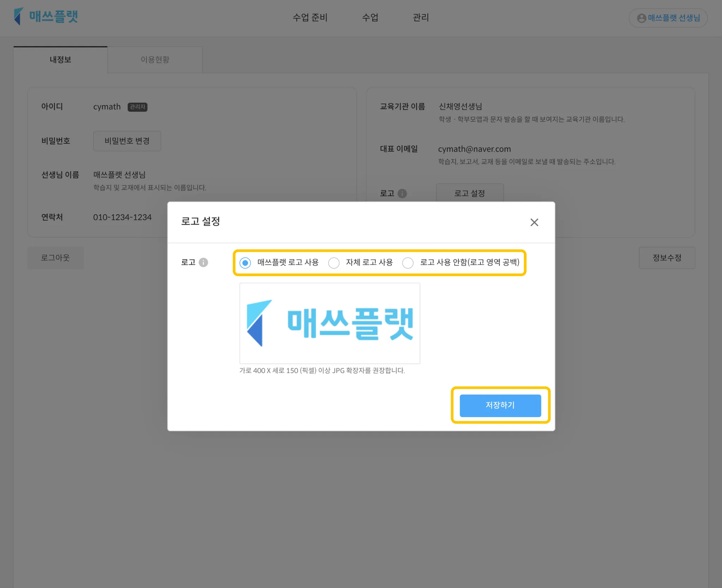The height and width of the screenshot is (588, 722).
Task: Switch to the 이용현황 tab
Action: 155,60
